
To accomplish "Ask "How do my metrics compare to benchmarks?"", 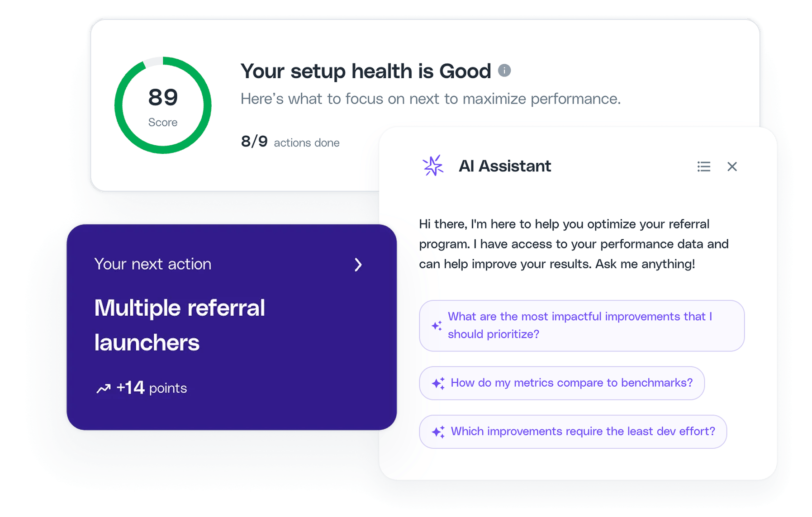I will pyautogui.click(x=571, y=383).
